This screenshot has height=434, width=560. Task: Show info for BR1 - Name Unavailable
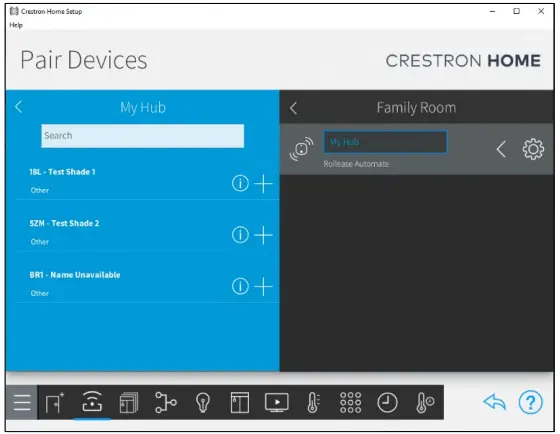coord(240,286)
